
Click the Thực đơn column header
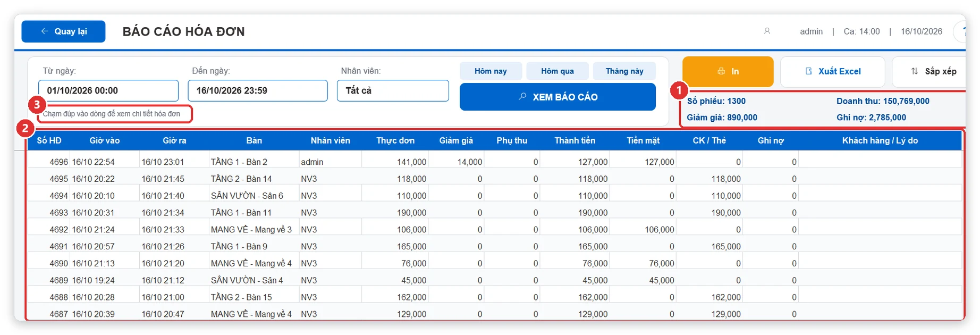pyautogui.click(x=395, y=140)
